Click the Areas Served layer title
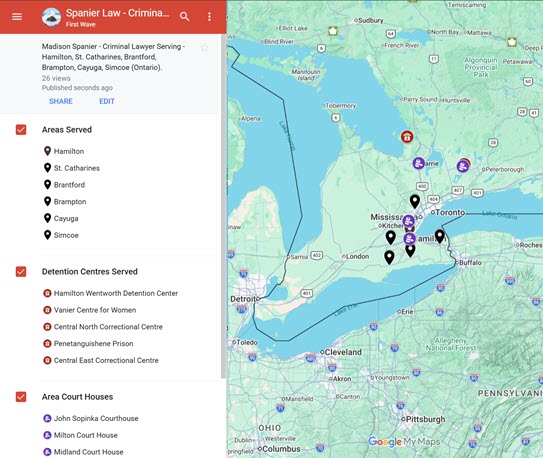This screenshot has height=458, width=543. click(67, 130)
